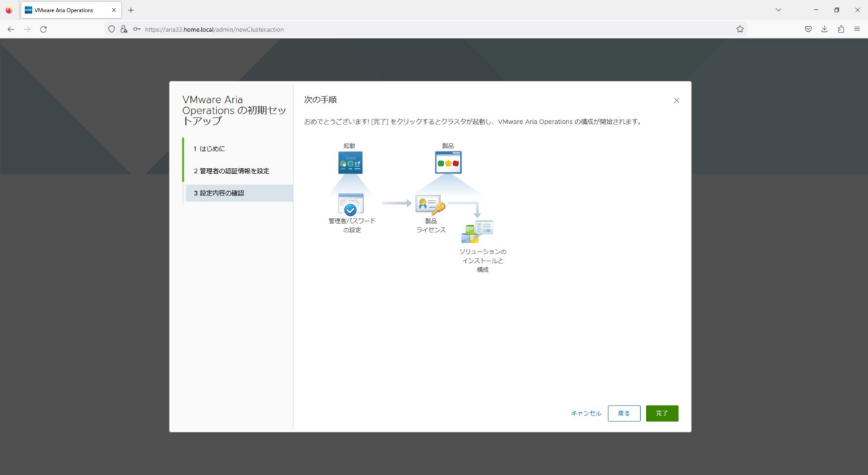Click the browser Back arrow
The image size is (868, 475).
(x=11, y=29)
